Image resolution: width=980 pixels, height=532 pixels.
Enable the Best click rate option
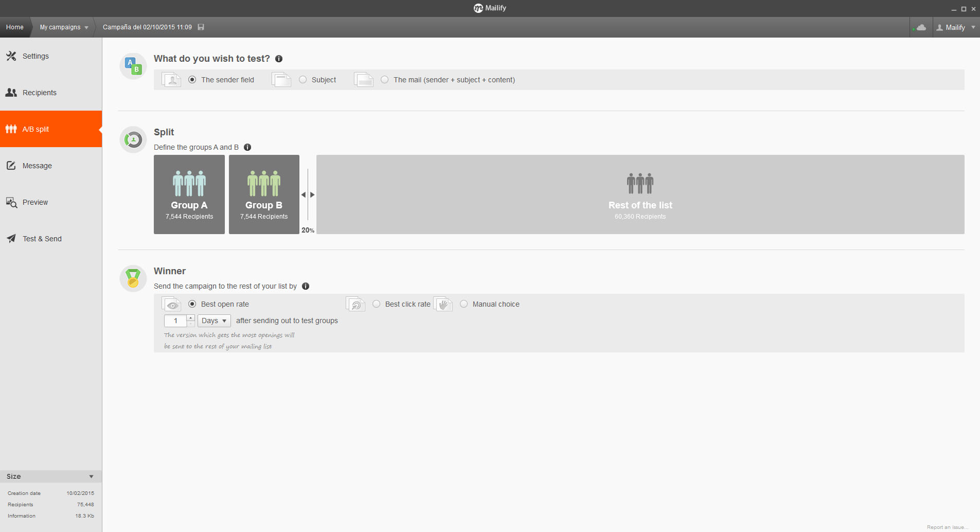(376, 304)
